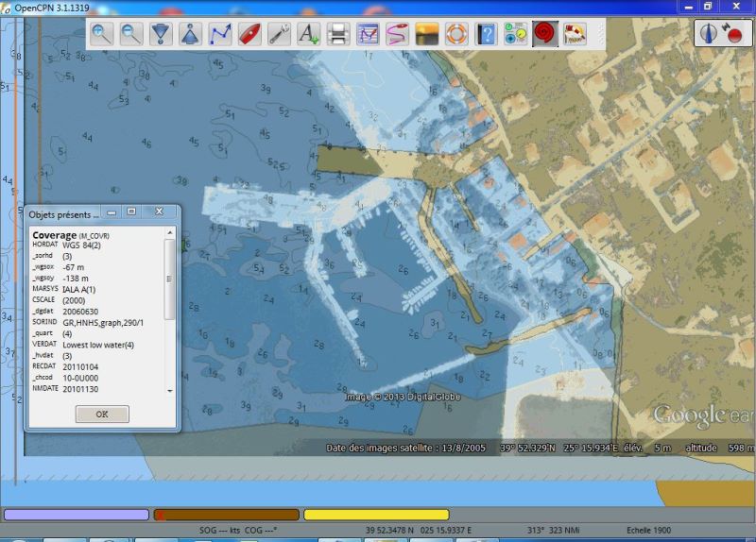The height and width of the screenshot is (542, 756).
Task: Toggle chart text display (A+ icon)
Action: tap(308, 34)
